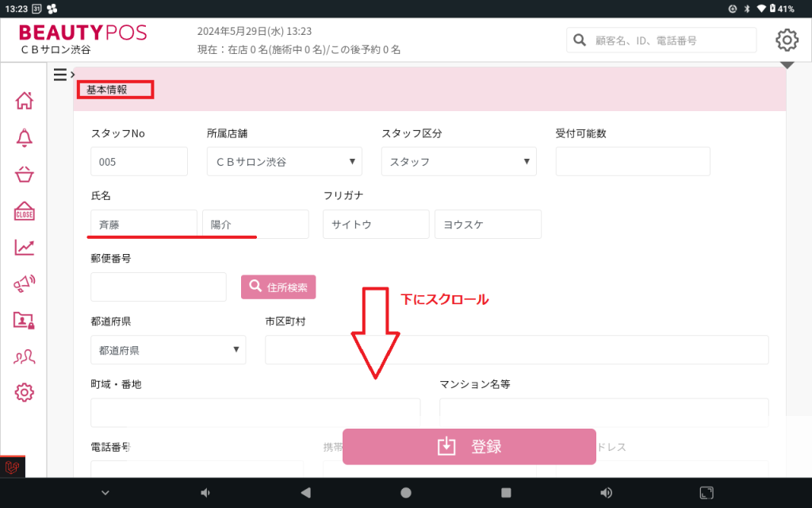
Task: Click the 受付可能数 input field
Action: pyautogui.click(x=633, y=162)
